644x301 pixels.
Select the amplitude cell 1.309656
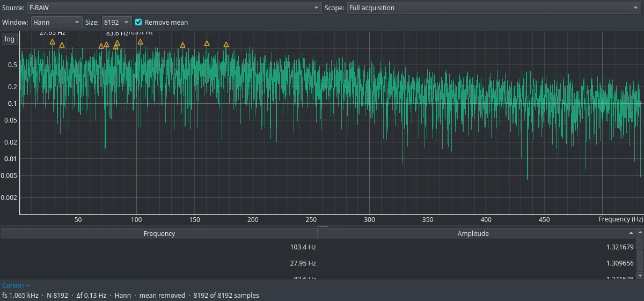(x=477, y=263)
